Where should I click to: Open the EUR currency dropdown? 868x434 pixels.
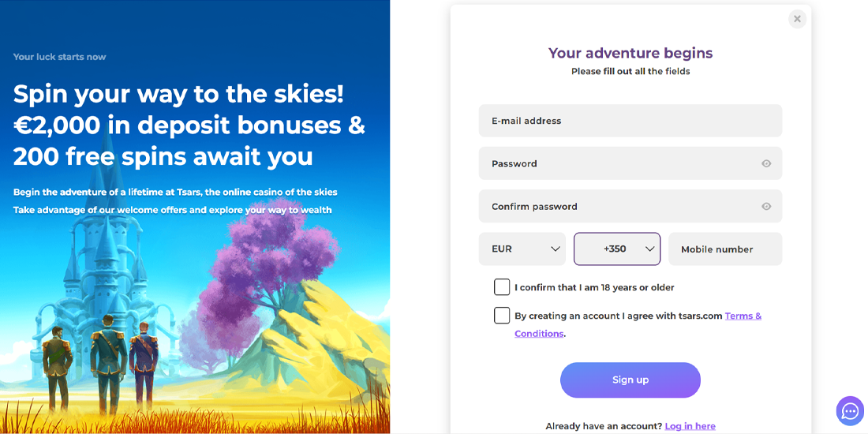point(522,249)
